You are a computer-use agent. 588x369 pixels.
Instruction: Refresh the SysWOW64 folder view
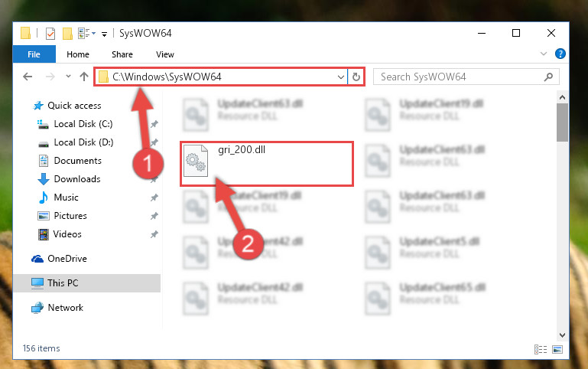[x=356, y=77]
